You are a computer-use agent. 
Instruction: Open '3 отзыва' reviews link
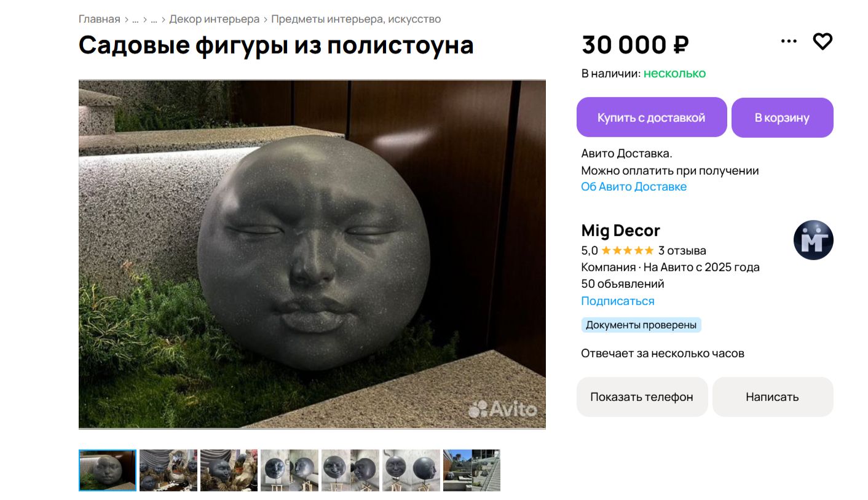[682, 250]
